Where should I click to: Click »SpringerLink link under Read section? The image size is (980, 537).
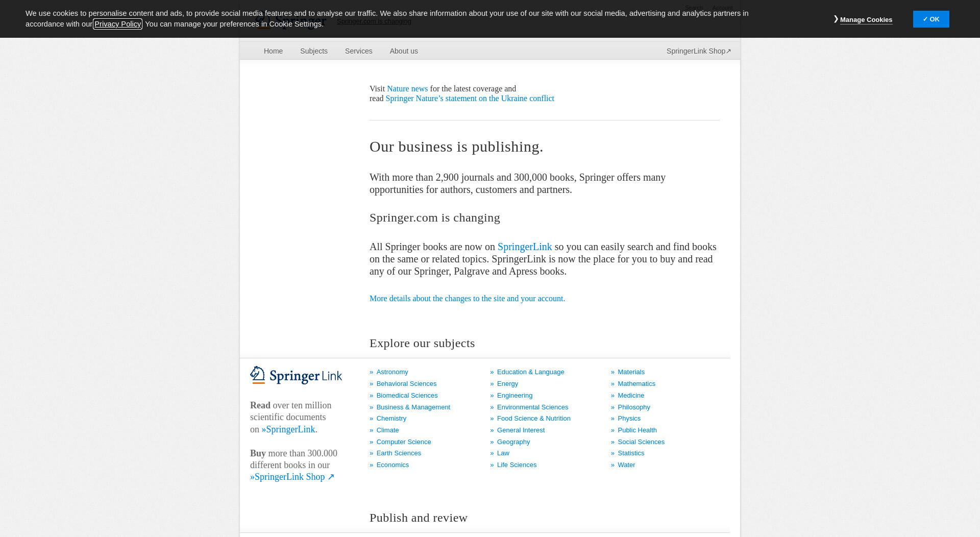[288, 429]
